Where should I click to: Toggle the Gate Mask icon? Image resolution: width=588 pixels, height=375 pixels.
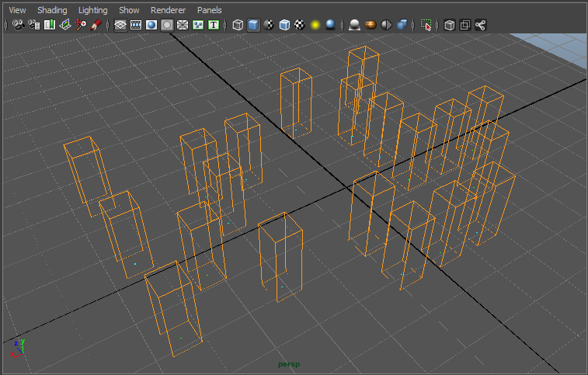167,25
